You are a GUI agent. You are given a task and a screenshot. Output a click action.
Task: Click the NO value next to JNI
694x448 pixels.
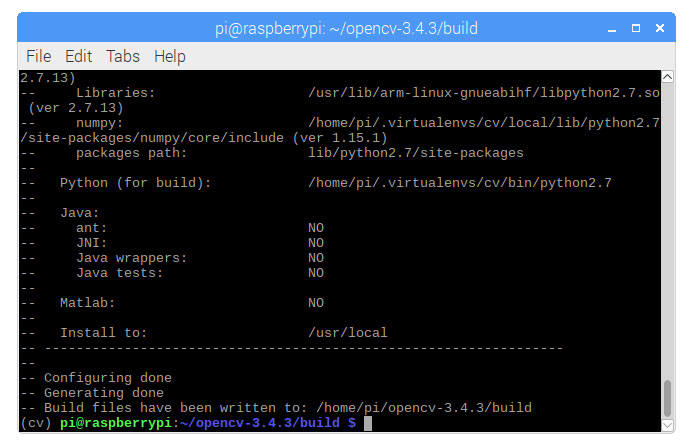(x=316, y=243)
